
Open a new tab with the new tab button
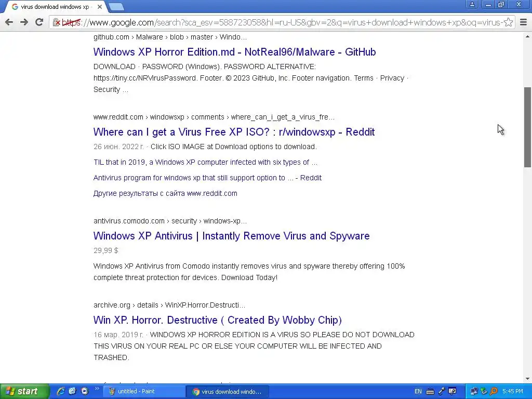(116, 6)
